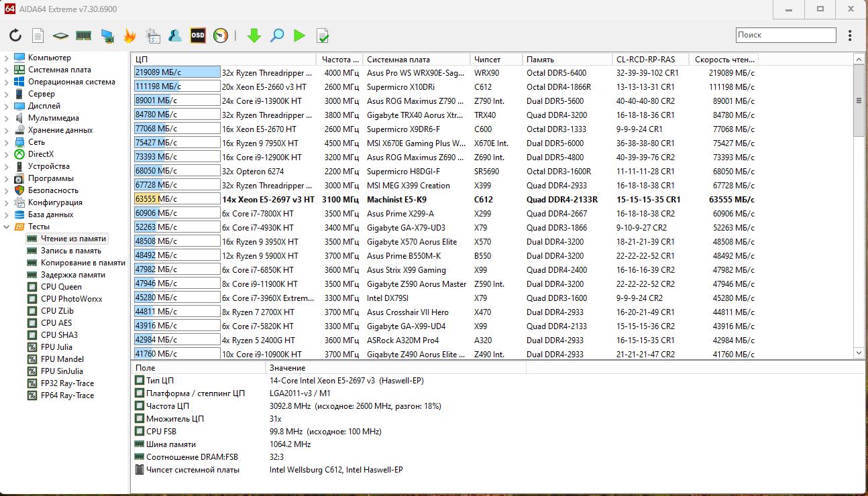Click the monitor with network card icon
The image size is (868, 496).
coord(107,36)
